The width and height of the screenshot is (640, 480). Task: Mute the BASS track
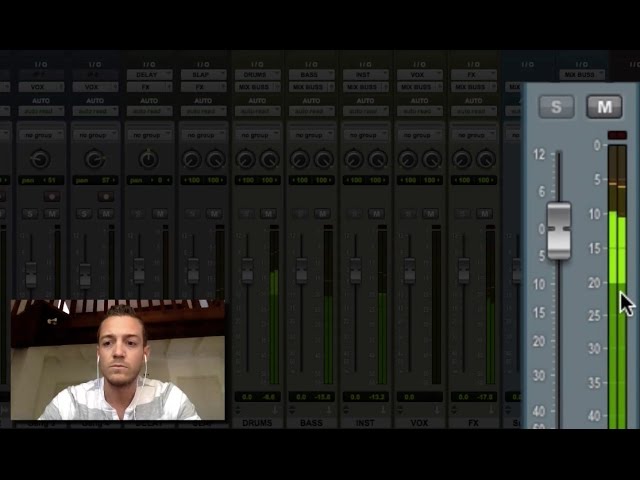coord(322,213)
